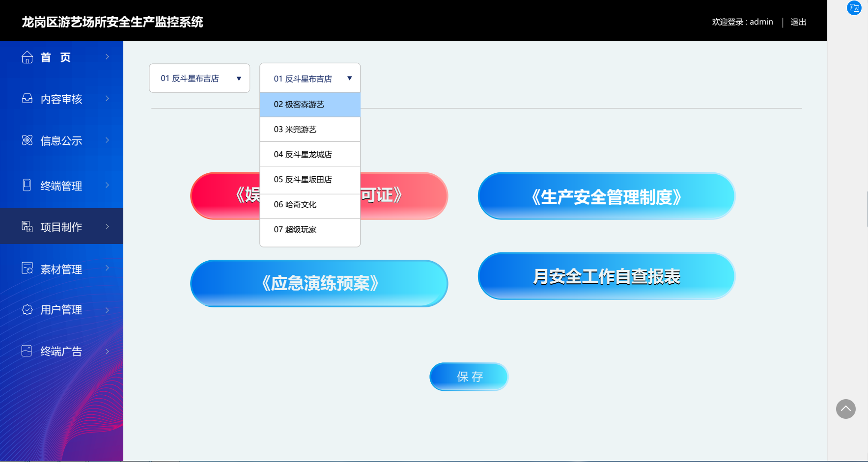Viewport: 868px width, 462px height.
Task: Open the 终端广告 sidebar label
Action: (x=61, y=352)
